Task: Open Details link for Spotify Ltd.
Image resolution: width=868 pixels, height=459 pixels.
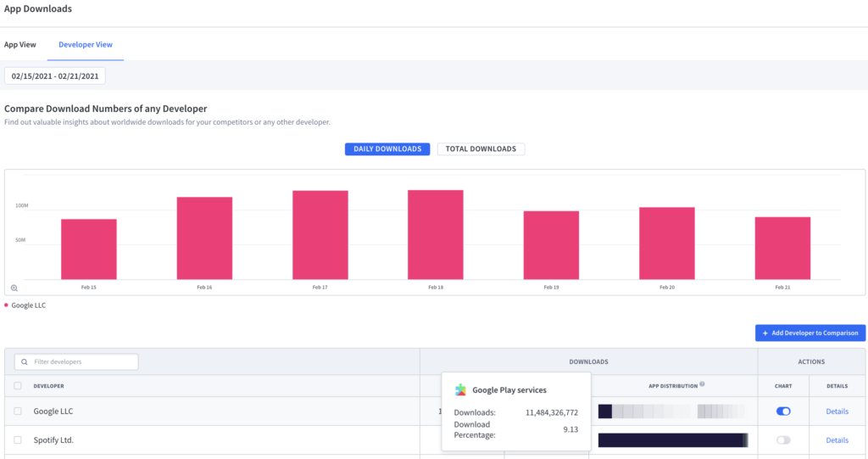Action: pyautogui.click(x=837, y=440)
